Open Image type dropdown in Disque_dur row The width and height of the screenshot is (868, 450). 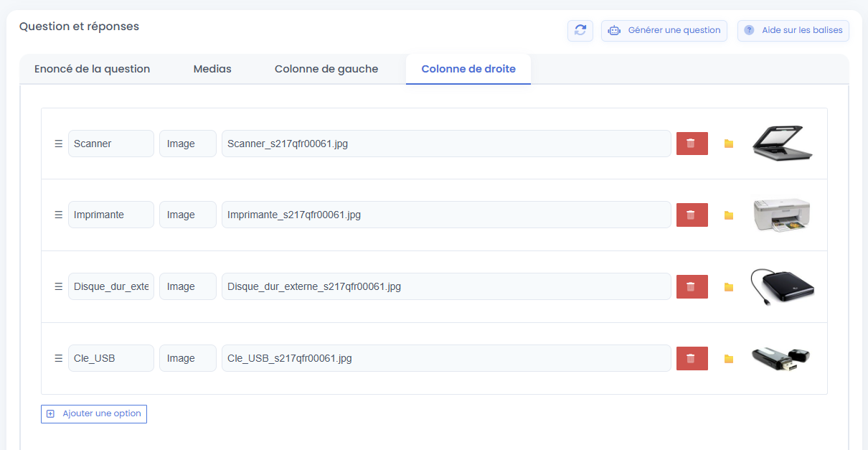[188, 286]
